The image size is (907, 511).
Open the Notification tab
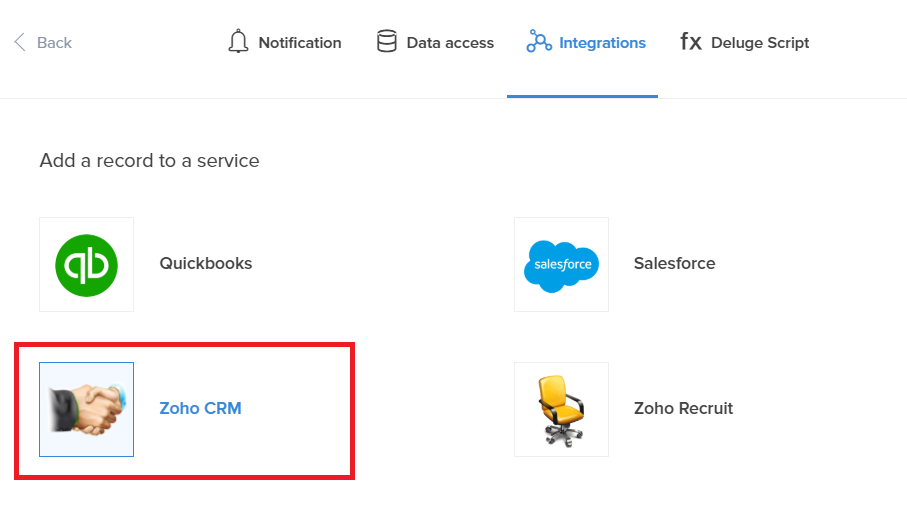299,43
